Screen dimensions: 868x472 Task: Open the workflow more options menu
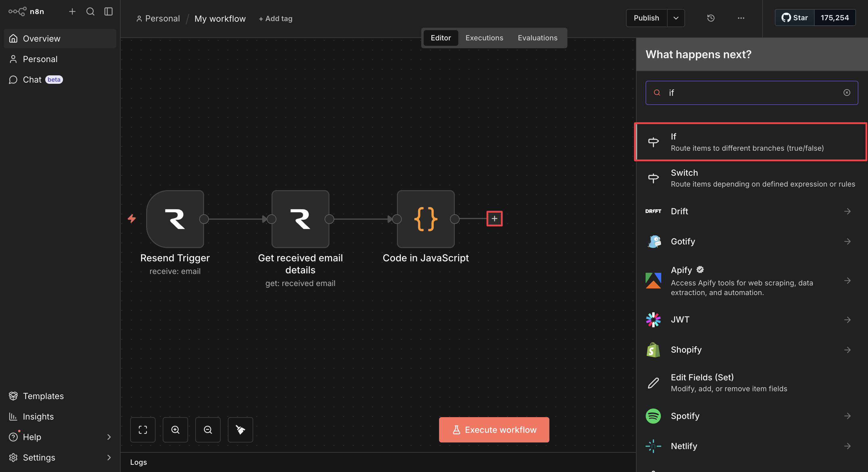741,18
